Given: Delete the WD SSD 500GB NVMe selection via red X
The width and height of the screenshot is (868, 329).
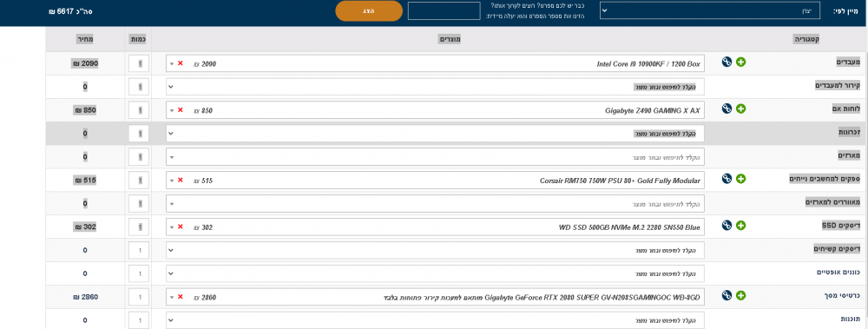Looking at the screenshot, I should pos(181,227).
